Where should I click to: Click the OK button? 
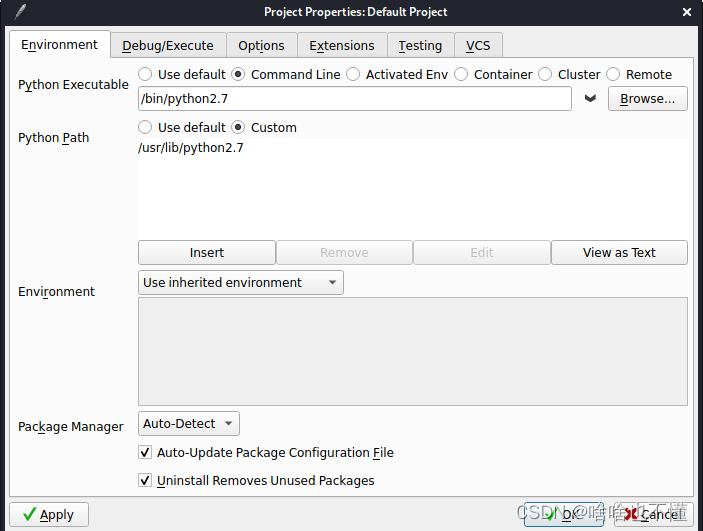[x=564, y=514]
